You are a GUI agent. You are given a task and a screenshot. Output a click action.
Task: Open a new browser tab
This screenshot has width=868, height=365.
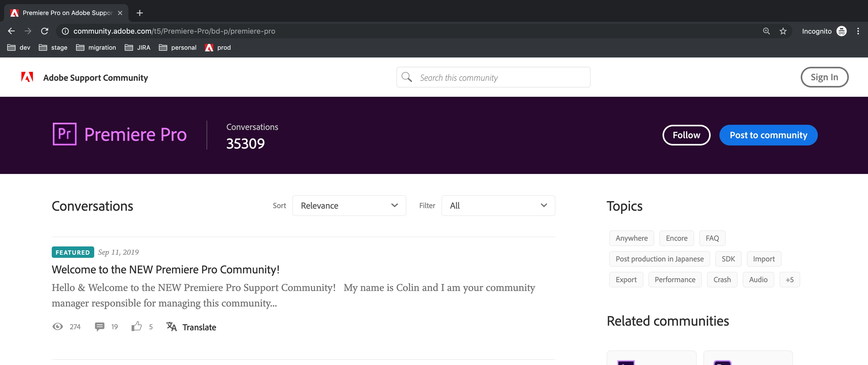(x=139, y=13)
